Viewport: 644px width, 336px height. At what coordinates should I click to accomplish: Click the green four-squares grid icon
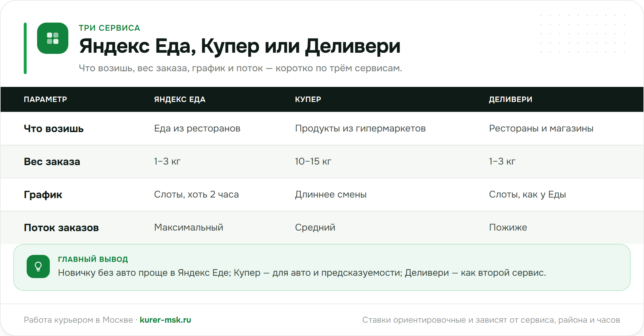click(53, 38)
